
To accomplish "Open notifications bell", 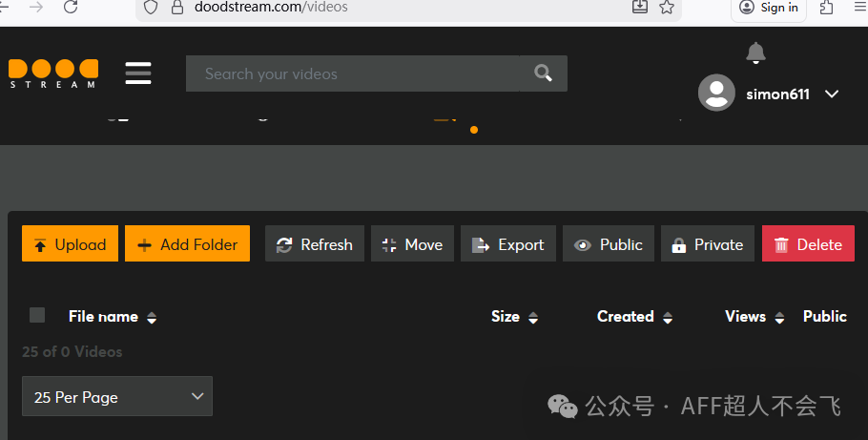I will (755, 53).
